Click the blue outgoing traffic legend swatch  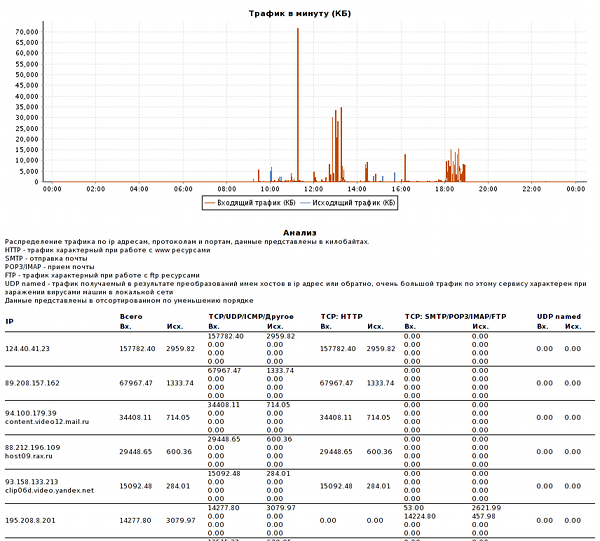(306, 202)
